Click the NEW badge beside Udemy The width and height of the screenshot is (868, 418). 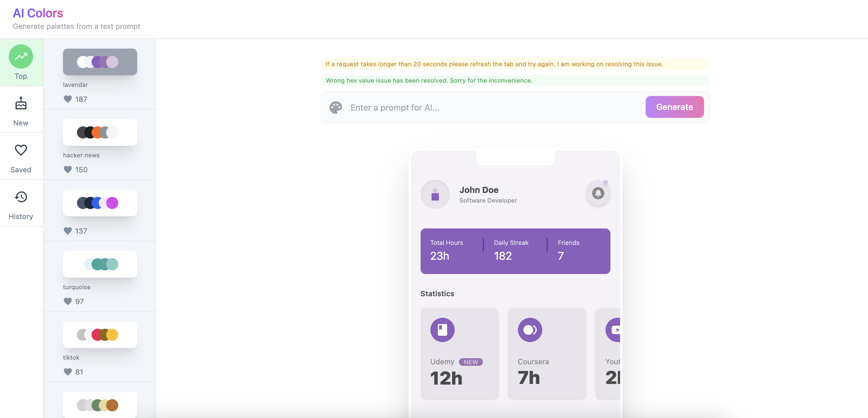(470, 362)
